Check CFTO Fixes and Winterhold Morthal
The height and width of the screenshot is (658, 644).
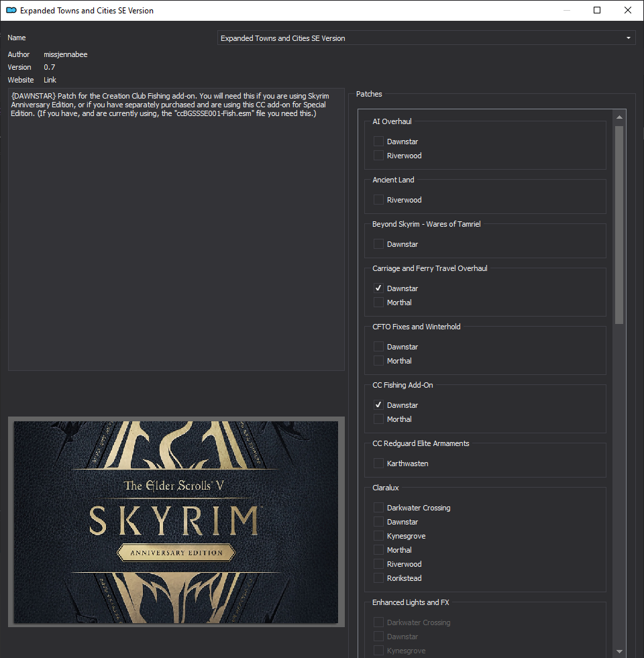[378, 360]
